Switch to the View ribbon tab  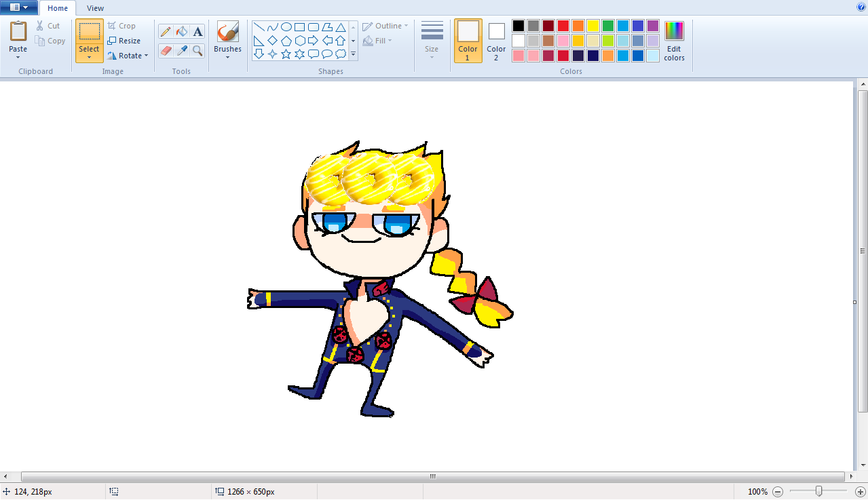coord(96,8)
